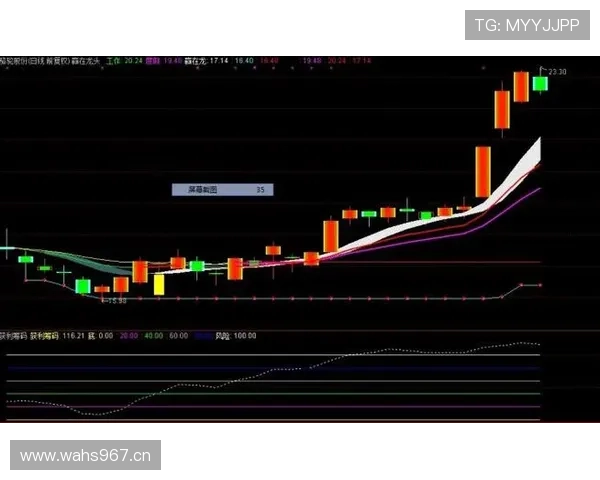This screenshot has height=480, width=600.
Task: Click the first green candlestick at far left
Action: [x=25, y=259]
